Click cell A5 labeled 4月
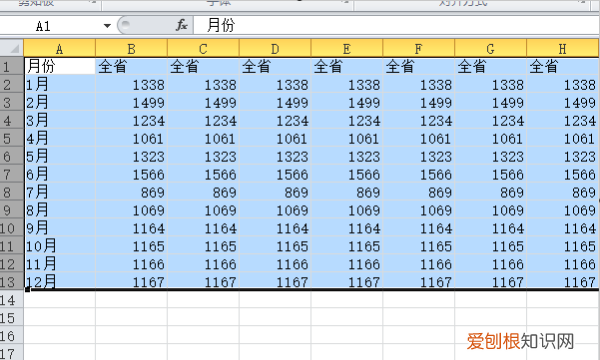The height and width of the screenshot is (360, 600). (60, 138)
